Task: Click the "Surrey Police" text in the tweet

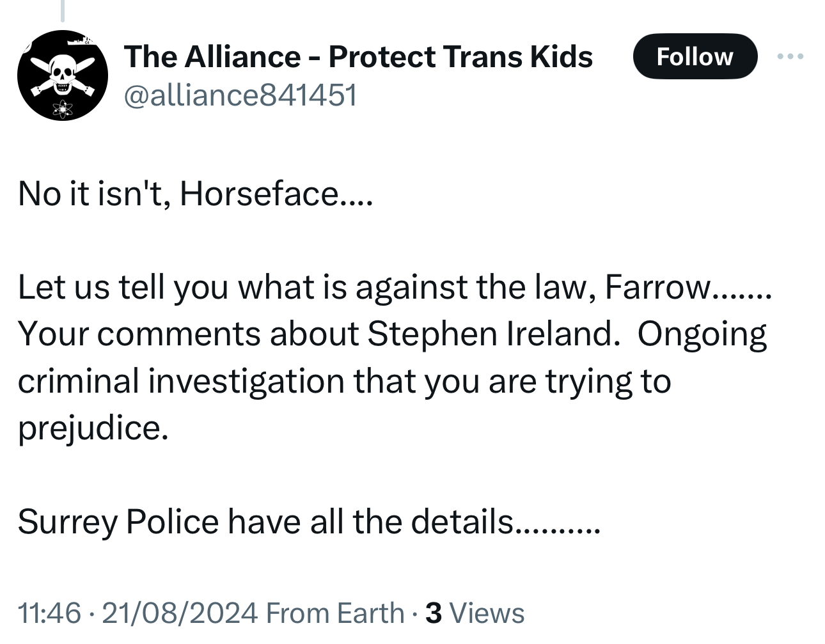Action: click(x=118, y=521)
